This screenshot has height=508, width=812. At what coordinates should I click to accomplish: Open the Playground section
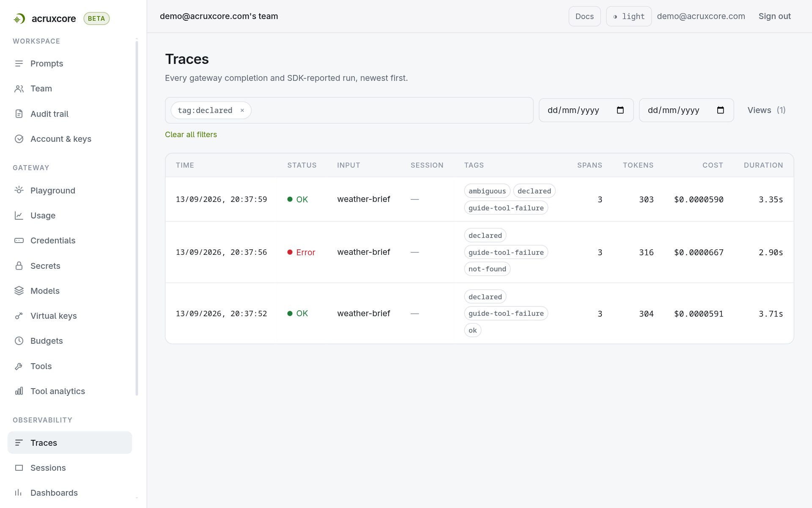70,190
